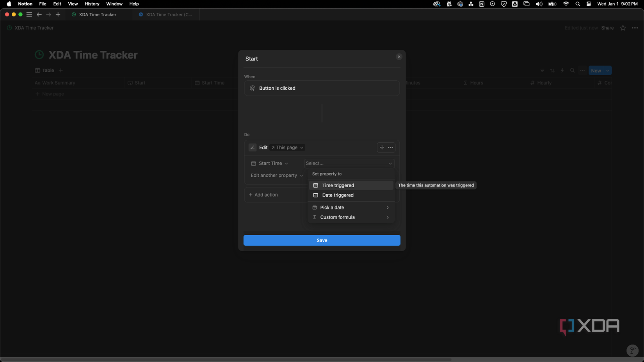Click the Edit action pencil icon
Viewport: 644px width, 362px height.
point(253,147)
